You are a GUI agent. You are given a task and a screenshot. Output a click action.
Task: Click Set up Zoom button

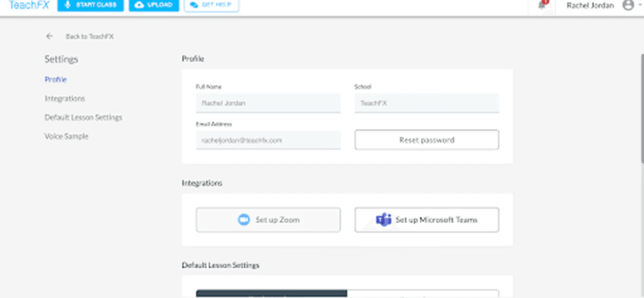268,220
